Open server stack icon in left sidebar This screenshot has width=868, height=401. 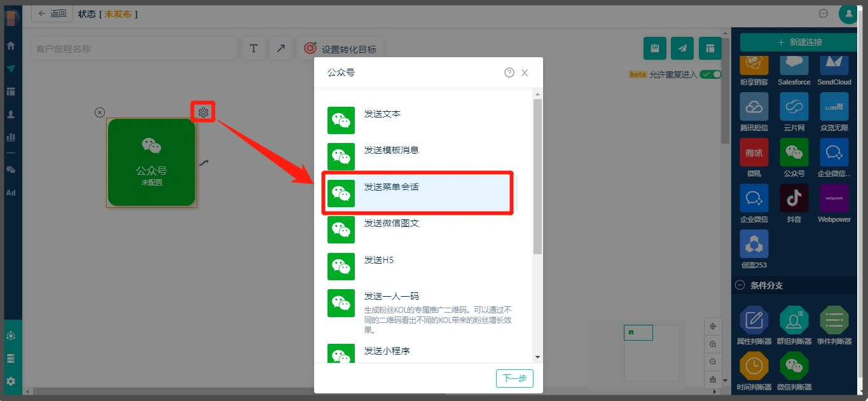[x=11, y=358]
